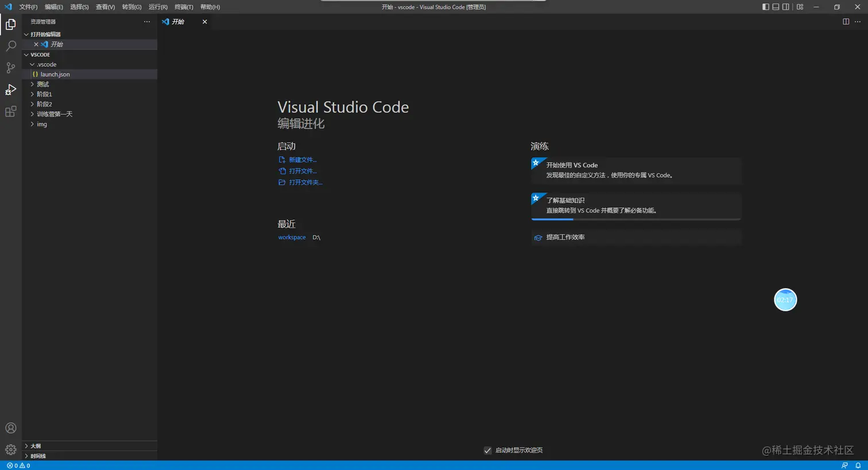The image size is (868, 470).
Task: Open the 编辑(E) menu
Action: 54,7
